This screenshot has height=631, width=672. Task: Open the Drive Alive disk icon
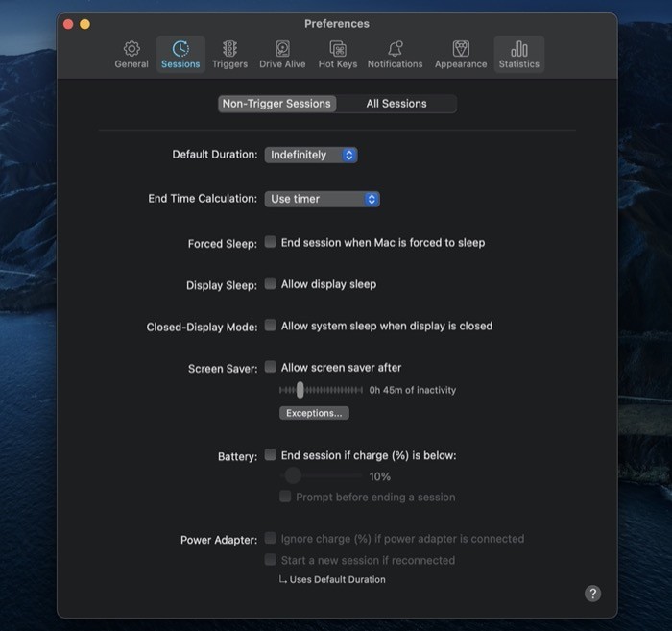(282, 49)
